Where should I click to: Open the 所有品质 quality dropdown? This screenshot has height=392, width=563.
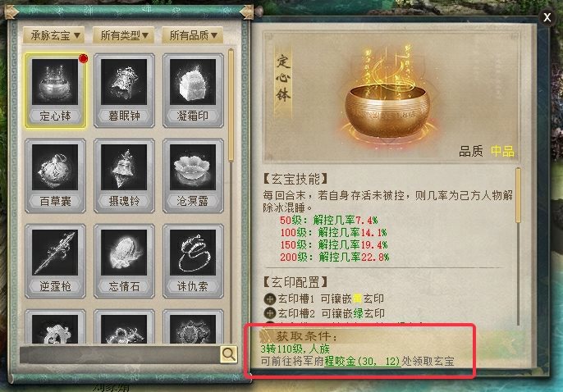[192, 35]
